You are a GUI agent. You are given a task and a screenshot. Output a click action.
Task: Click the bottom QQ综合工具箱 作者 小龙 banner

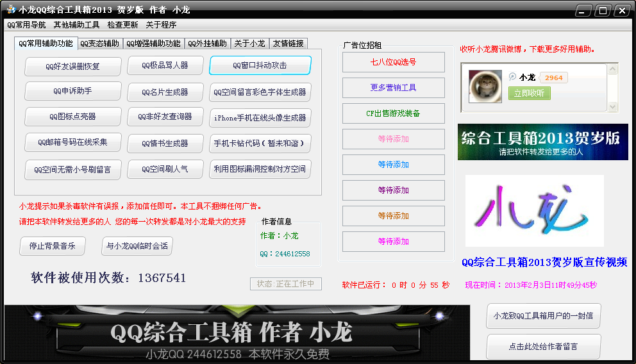point(237,333)
